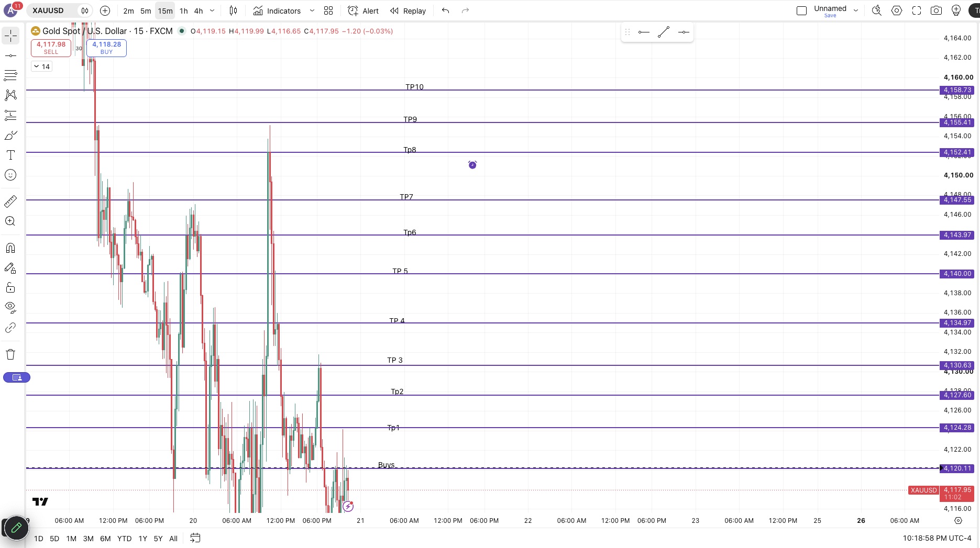The height and width of the screenshot is (548, 980).
Task: Open the emoji icons tool
Action: (x=10, y=175)
